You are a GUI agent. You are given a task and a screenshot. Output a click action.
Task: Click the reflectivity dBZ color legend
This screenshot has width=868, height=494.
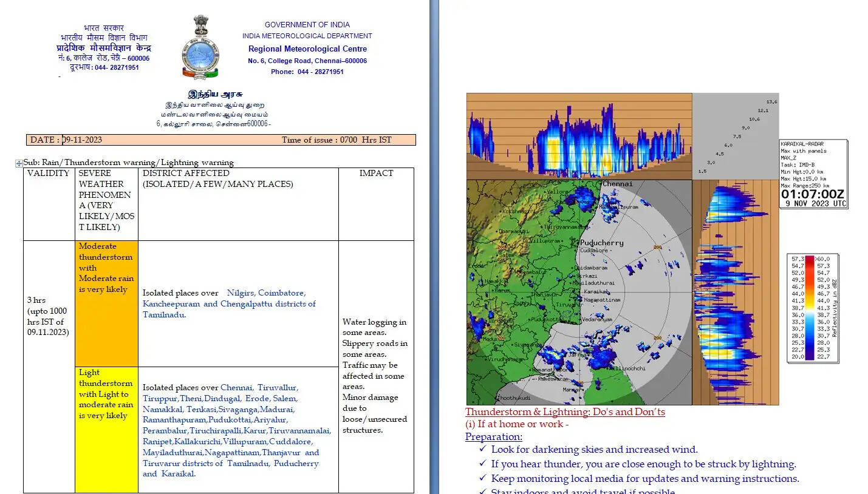pyautogui.click(x=813, y=308)
